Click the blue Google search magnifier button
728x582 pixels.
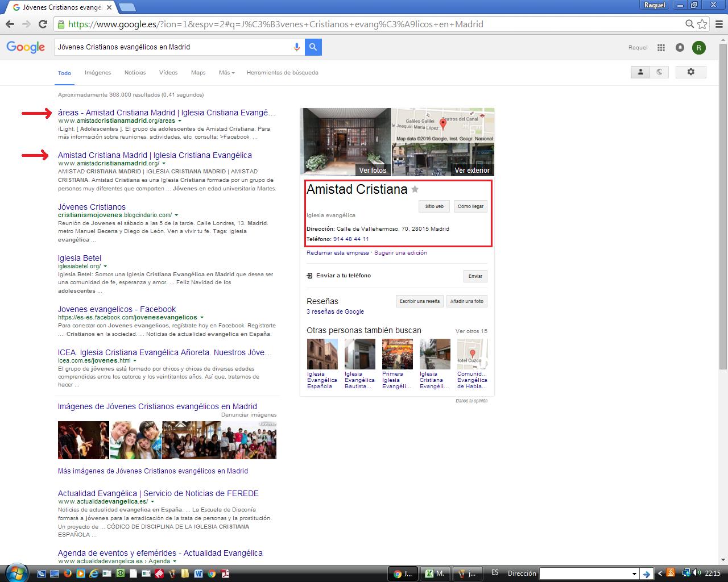(x=313, y=47)
